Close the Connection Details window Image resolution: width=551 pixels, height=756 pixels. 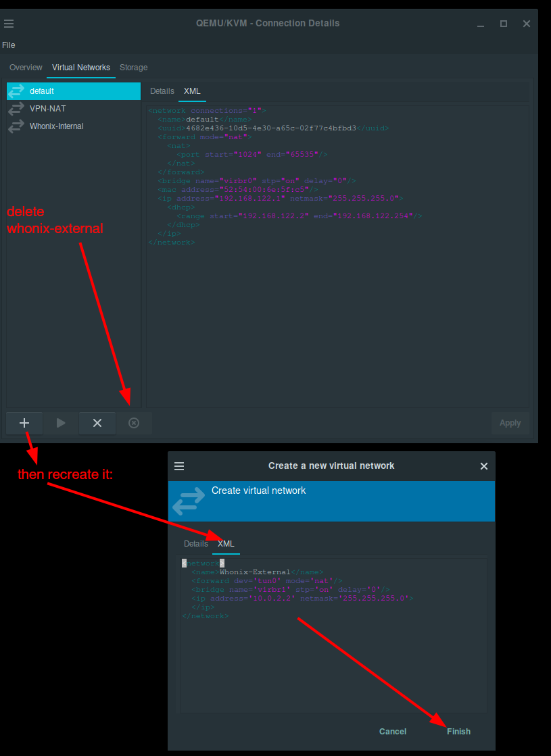pyautogui.click(x=527, y=24)
